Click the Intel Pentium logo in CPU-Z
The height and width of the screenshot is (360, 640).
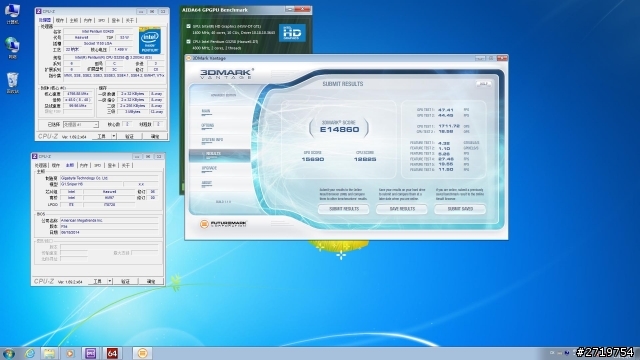[150, 40]
